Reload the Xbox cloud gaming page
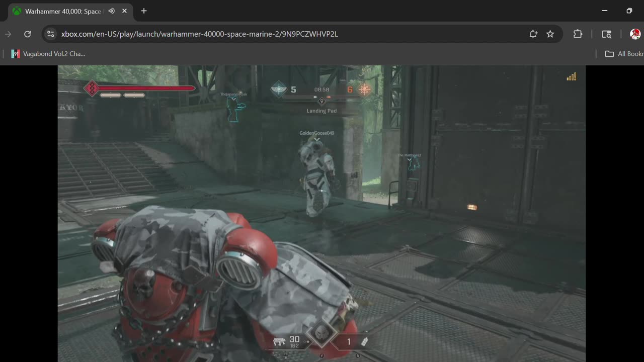The height and width of the screenshot is (362, 644). click(x=28, y=34)
